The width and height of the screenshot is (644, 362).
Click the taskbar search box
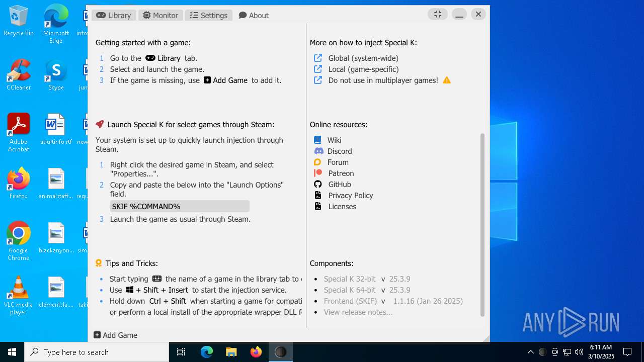click(97, 352)
